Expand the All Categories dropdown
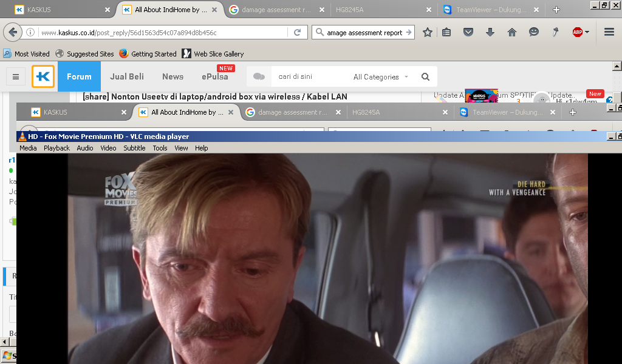Image resolution: width=622 pixels, height=364 pixels. (381, 77)
